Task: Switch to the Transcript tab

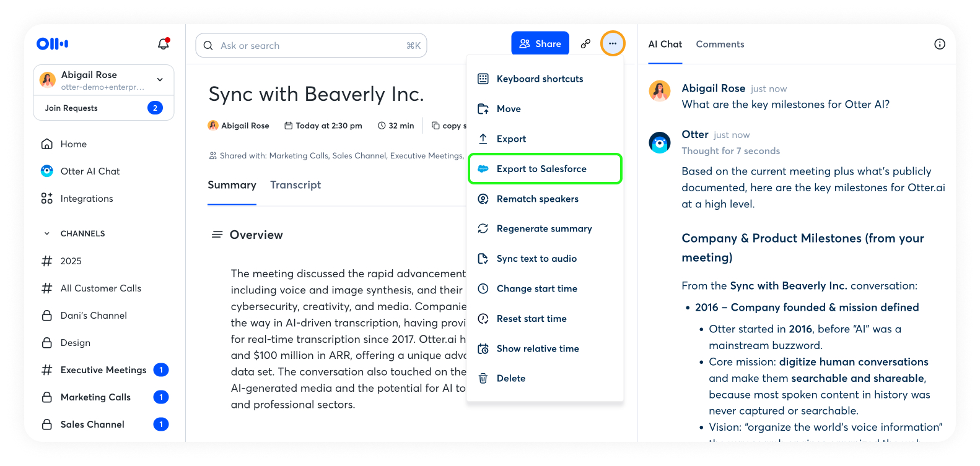Action: 295,185
